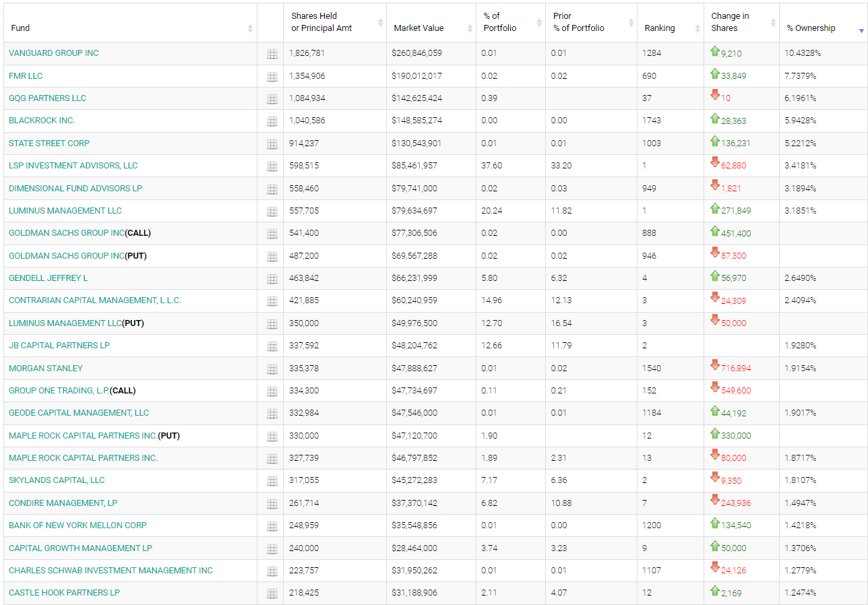Sort by Prior % of Portfolio column
The height and width of the screenshot is (605, 868).
(591, 23)
